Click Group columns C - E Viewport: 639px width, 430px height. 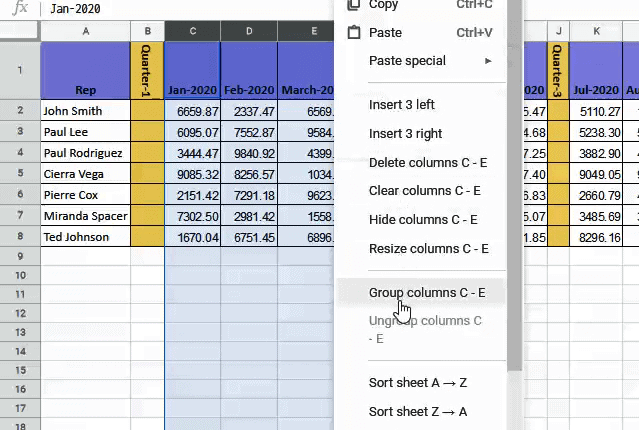pyautogui.click(x=427, y=293)
